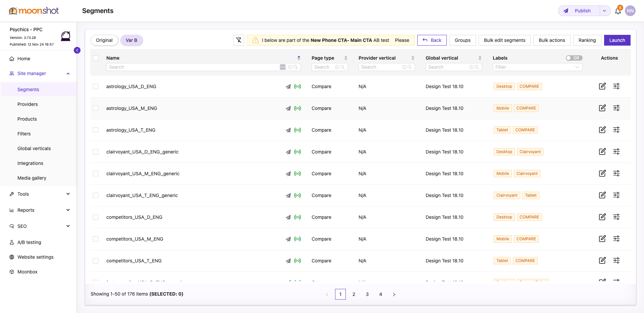Open Products in sidebar
Screen dimensions: 644x313
tap(27, 119)
